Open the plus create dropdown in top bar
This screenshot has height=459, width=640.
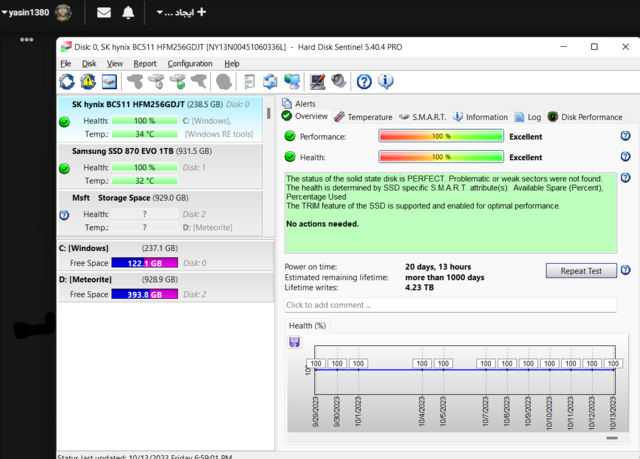coord(182,13)
